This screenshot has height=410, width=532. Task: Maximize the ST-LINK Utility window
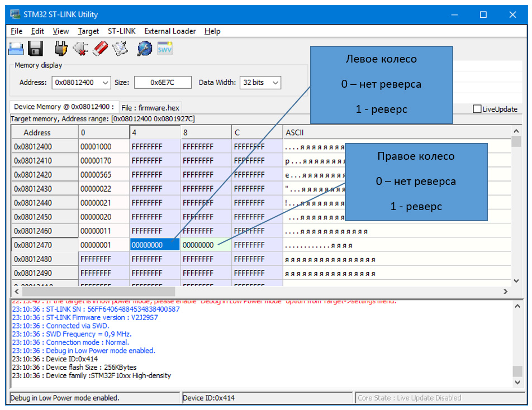click(483, 15)
